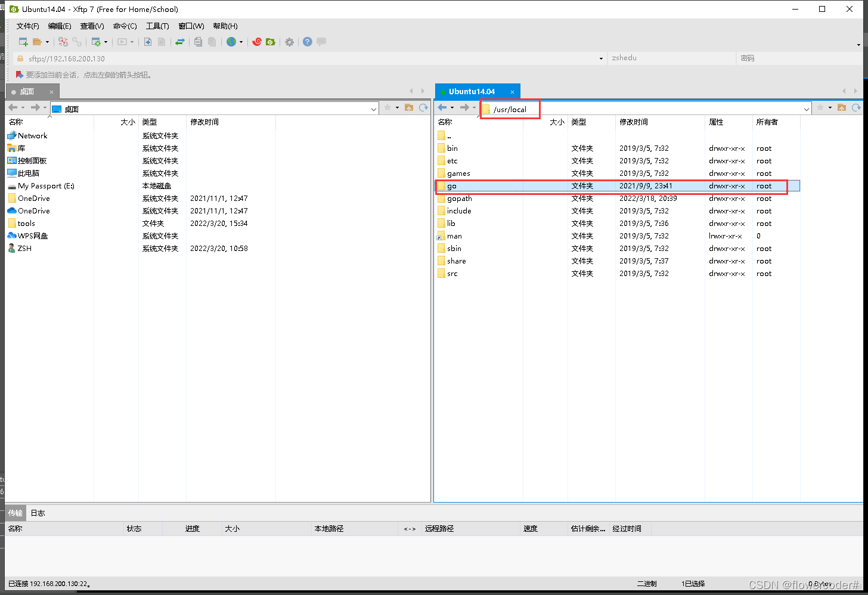Close the Ubuntu14.04 remote tab

(512, 92)
